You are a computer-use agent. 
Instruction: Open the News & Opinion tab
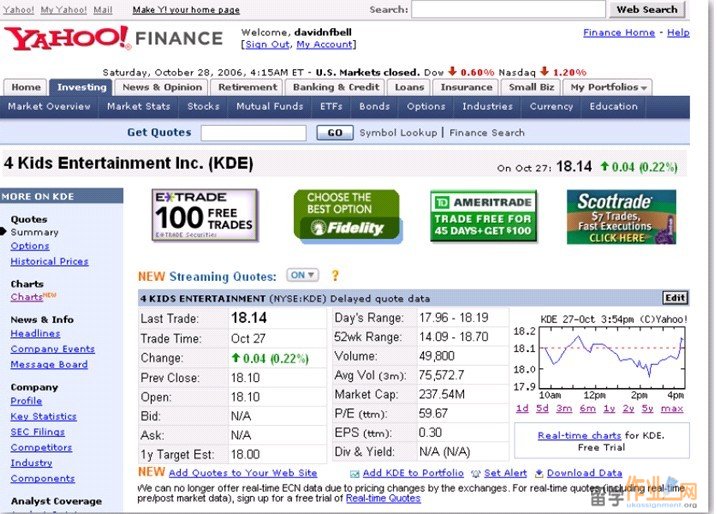[162, 87]
